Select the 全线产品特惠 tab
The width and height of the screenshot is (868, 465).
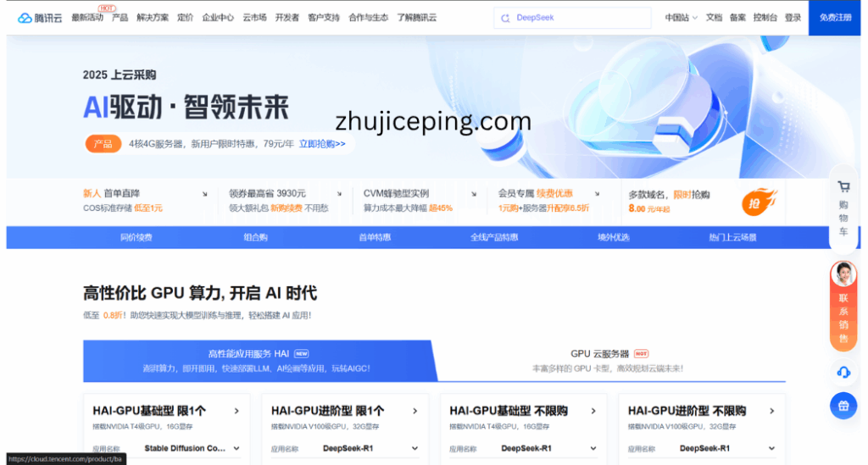(494, 238)
